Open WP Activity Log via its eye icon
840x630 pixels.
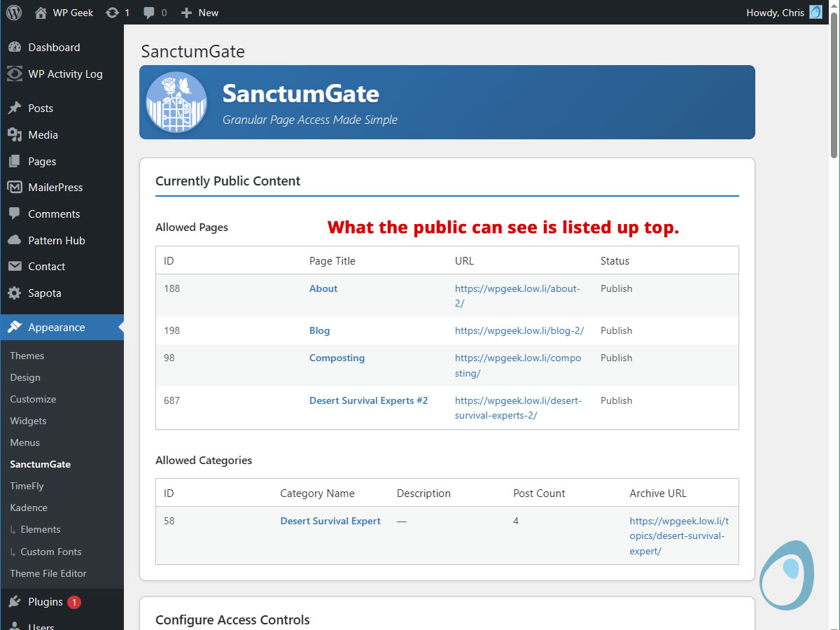click(15, 73)
